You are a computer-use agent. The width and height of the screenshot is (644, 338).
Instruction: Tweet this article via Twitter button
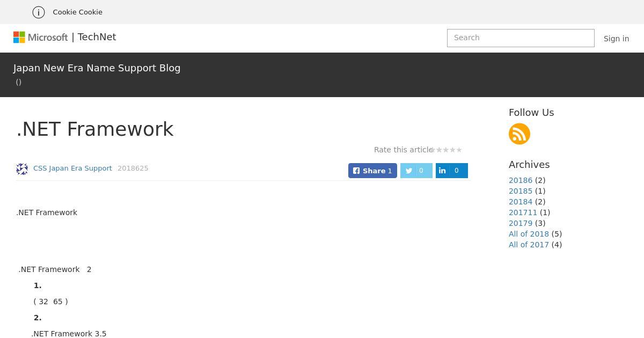click(416, 171)
